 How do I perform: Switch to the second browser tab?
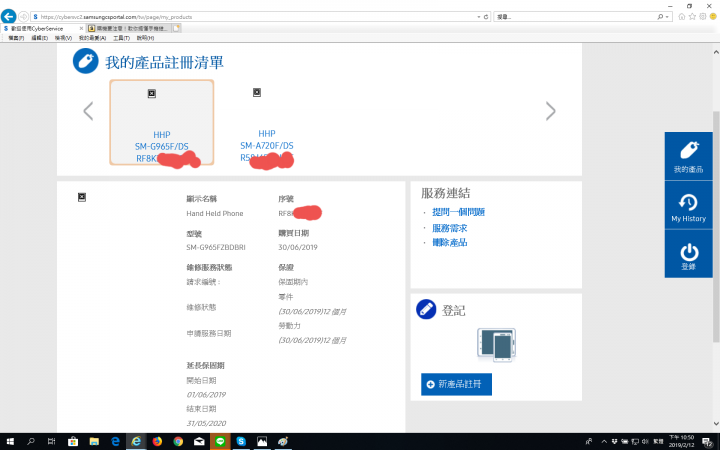point(129,28)
